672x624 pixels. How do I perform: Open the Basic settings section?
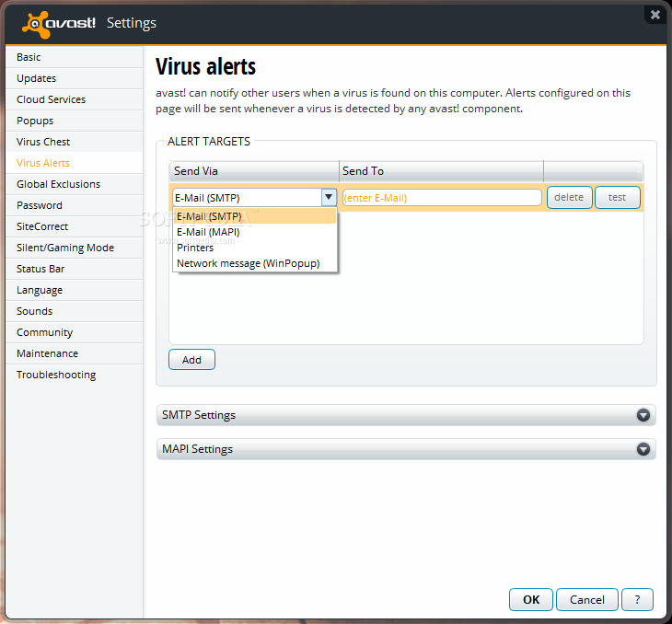(75, 57)
